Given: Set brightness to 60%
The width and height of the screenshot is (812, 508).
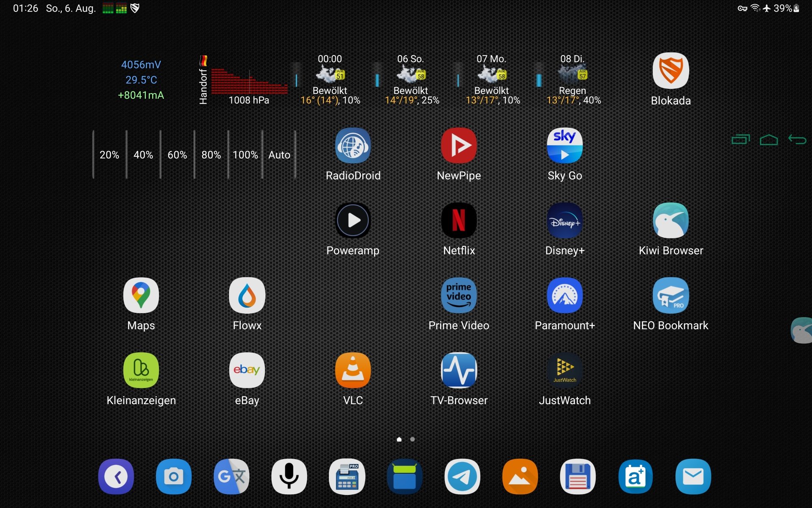Looking at the screenshot, I should (177, 155).
